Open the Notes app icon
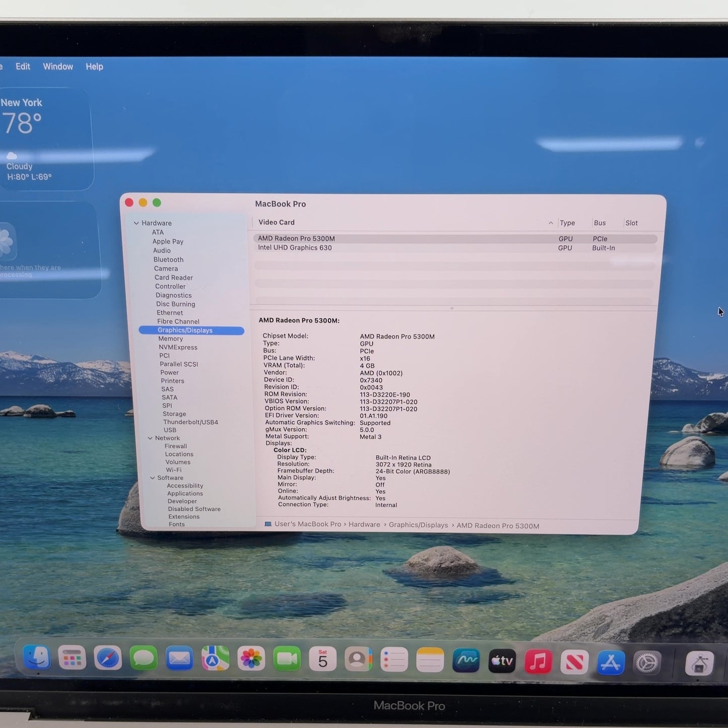The image size is (728, 728). pyautogui.click(x=430, y=660)
